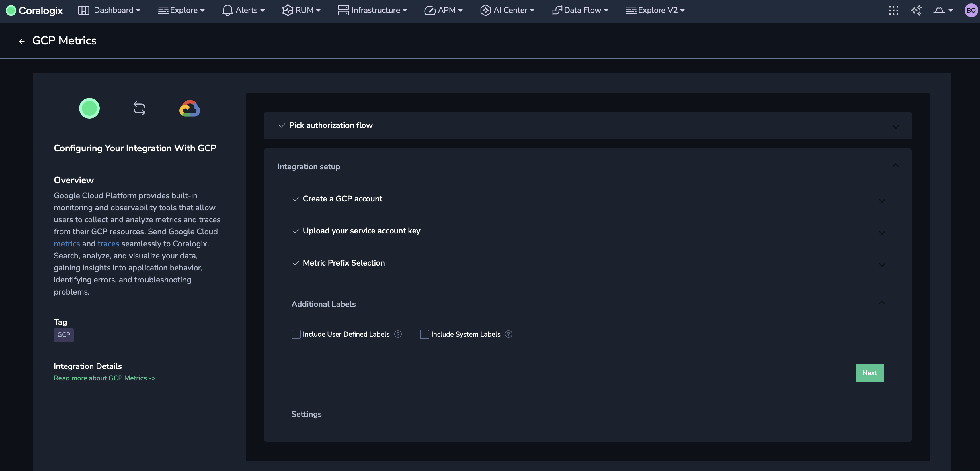
Task: Go back using the arrow beside GCP Metrics
Action: 22,41
